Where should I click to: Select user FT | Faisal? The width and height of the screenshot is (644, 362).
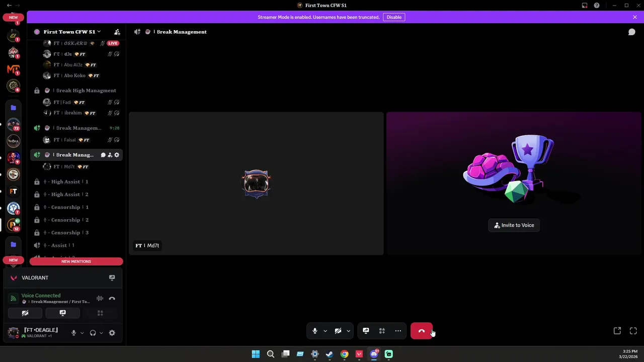pos(81,140)
